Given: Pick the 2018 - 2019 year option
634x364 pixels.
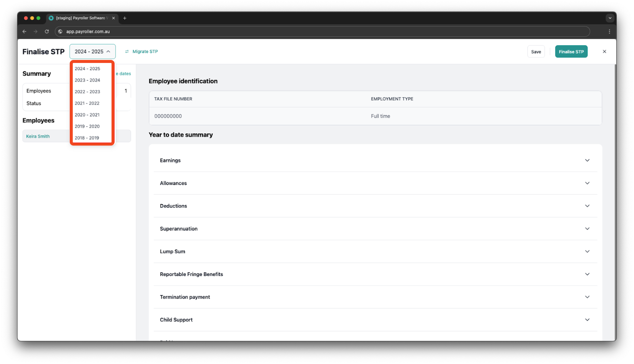Looking at the screenshot, I should pyautogui.click(x=87, y=138).
